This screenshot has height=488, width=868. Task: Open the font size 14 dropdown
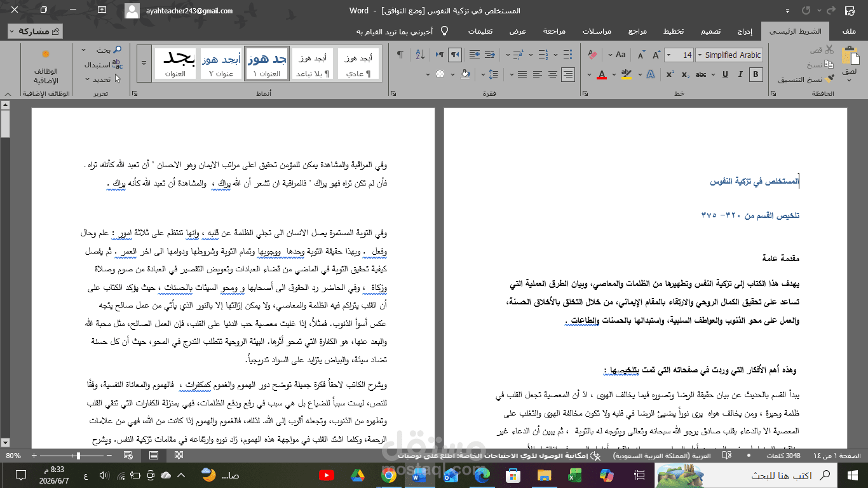(668, 55)
